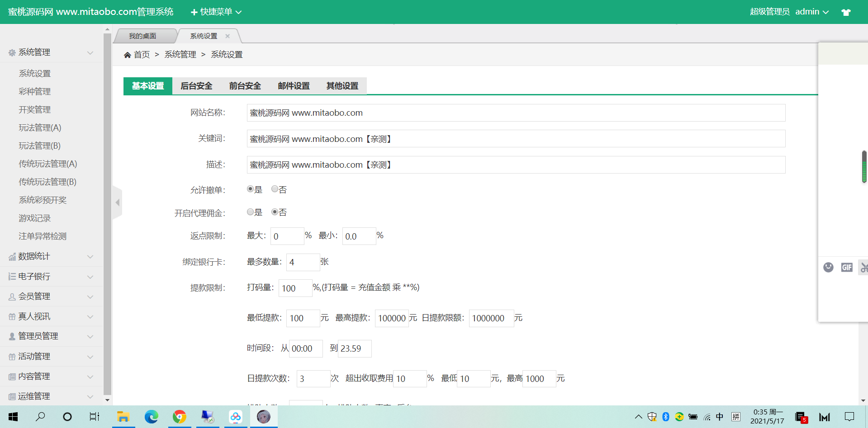Viewport: 868px width, 428px height.
Task: Open 彩种管理 in the sidebar
Action: point(35,92)
